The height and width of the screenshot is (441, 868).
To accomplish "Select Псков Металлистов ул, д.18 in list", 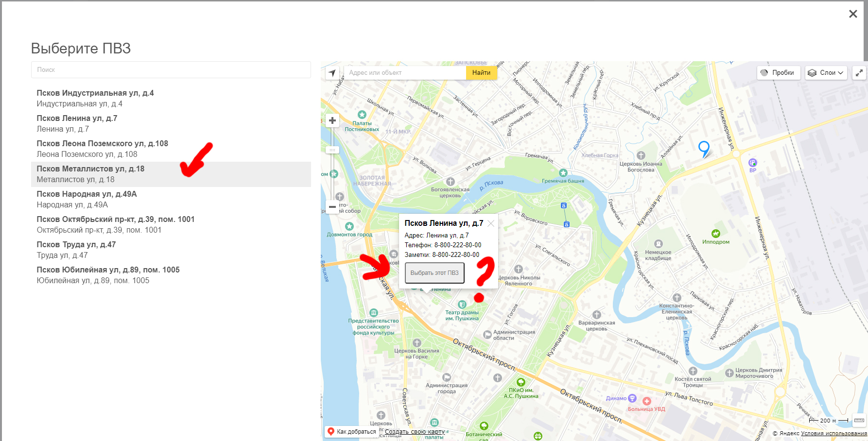I will tap(90, 174).
